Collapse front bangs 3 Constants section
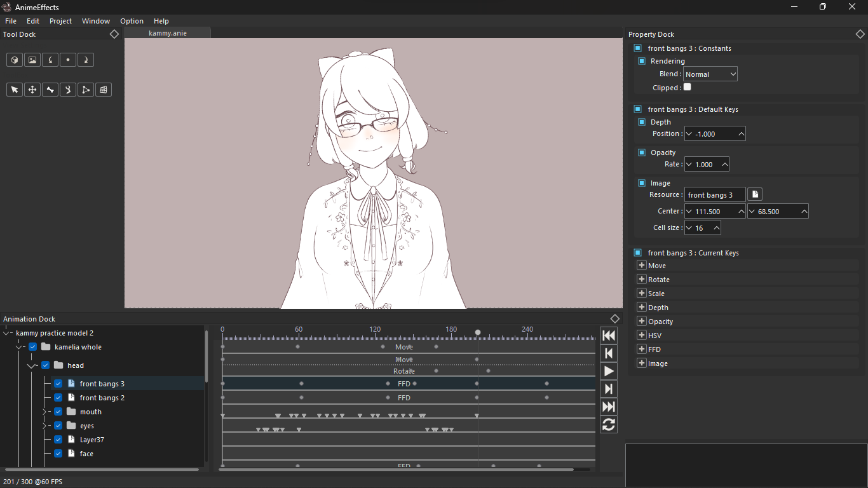The image size is (868, 488). (x=637, y=48)
